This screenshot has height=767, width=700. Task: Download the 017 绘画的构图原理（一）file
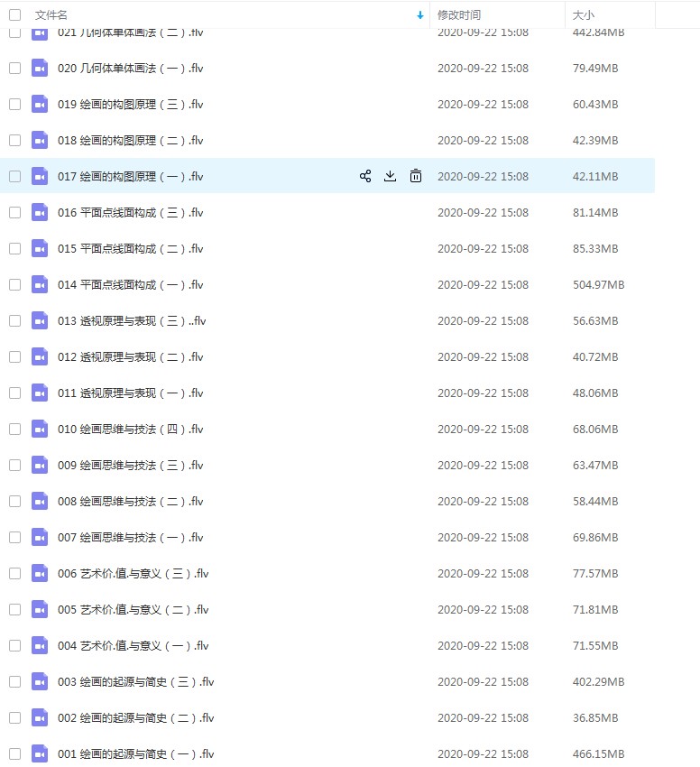pos(390,176)
